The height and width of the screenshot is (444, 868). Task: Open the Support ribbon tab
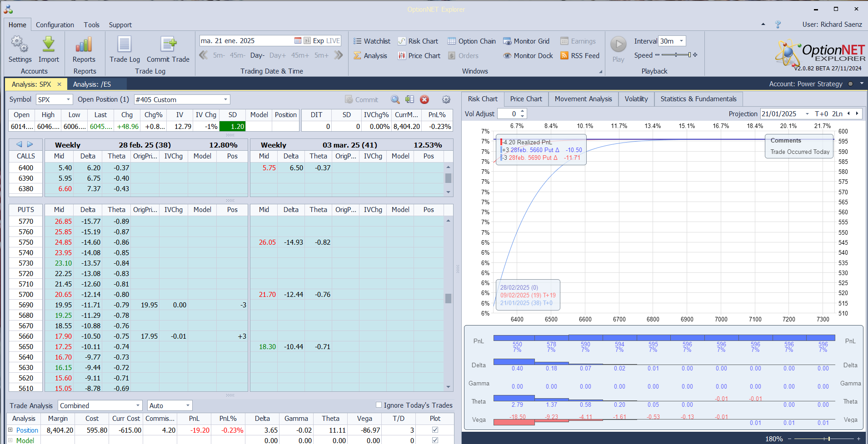pos(120,25)
